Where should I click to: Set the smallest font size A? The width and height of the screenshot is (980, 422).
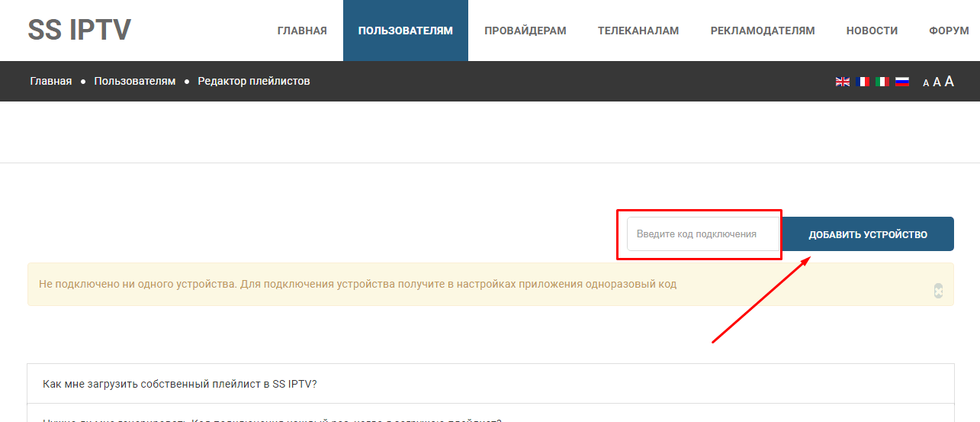pyautogui.click(x=926, y=83)
